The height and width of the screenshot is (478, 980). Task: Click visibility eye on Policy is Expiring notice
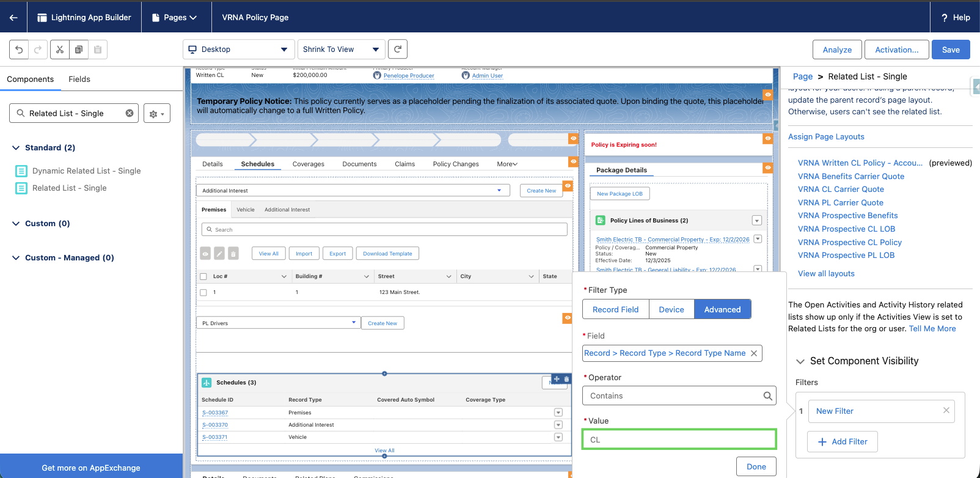pos(768,139)
